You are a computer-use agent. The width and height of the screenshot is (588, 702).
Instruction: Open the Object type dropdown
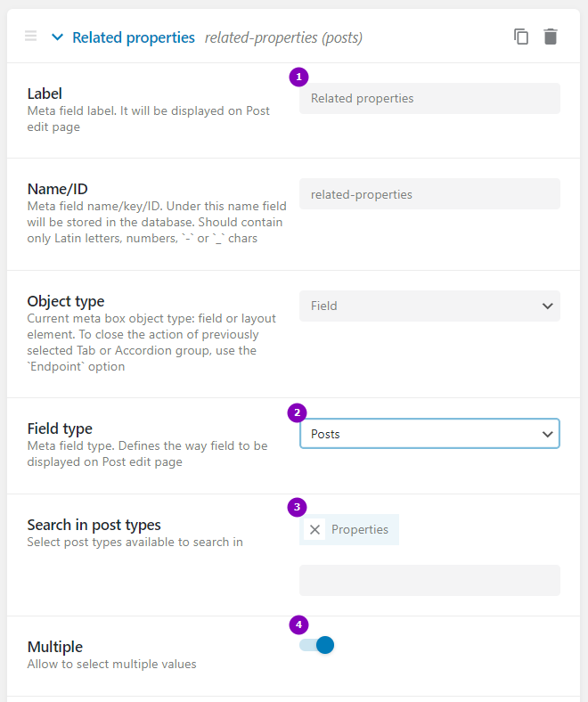(429, 306)
